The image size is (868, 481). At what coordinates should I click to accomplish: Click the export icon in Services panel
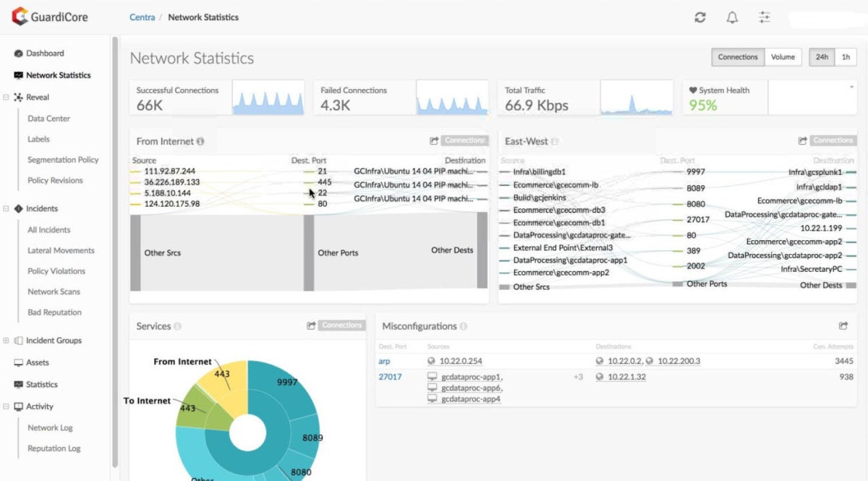point(311,326)
